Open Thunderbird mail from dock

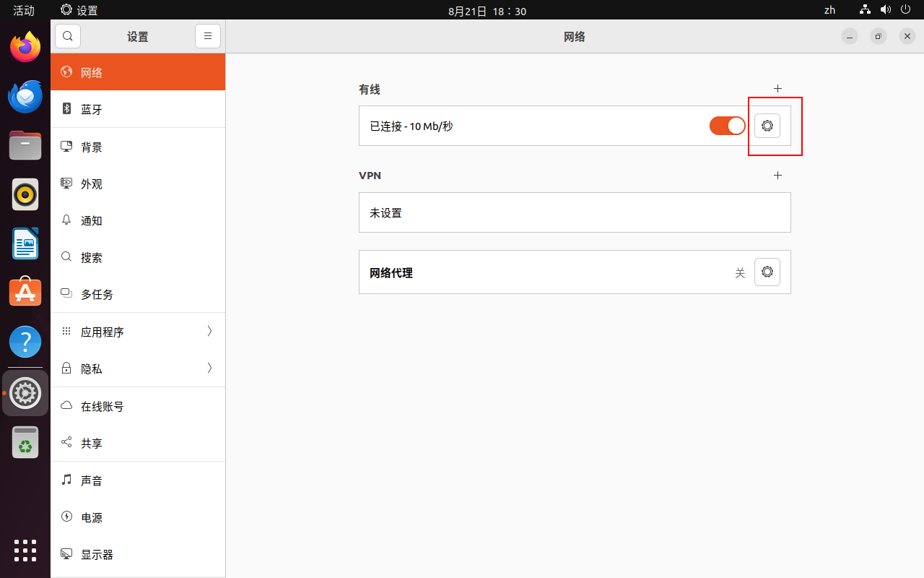click(25, 97)
